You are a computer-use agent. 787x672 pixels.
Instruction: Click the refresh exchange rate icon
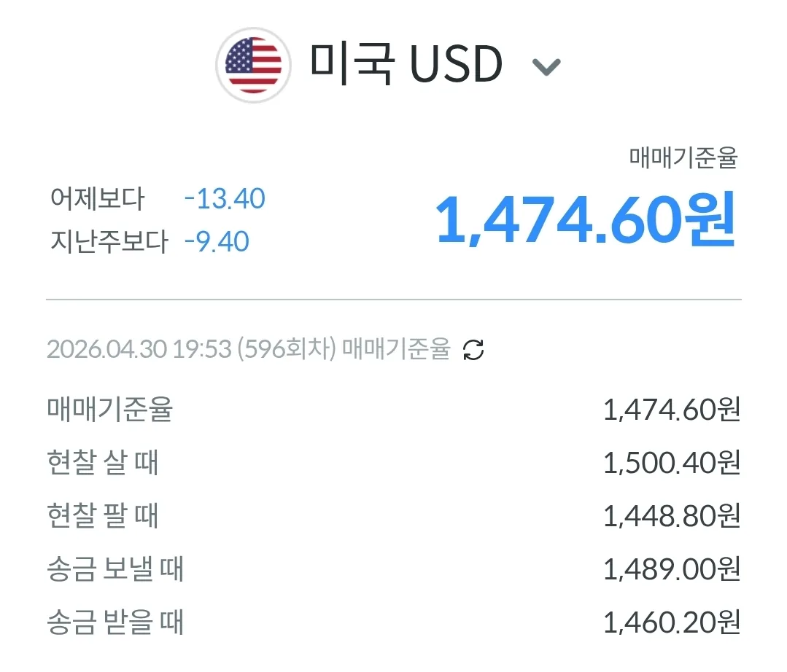473,350
